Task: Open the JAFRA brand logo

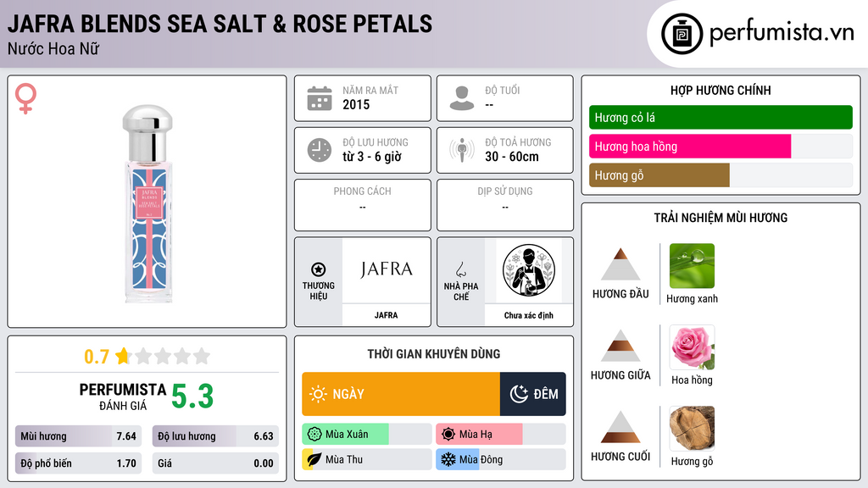Action: [x=386, y=269]
